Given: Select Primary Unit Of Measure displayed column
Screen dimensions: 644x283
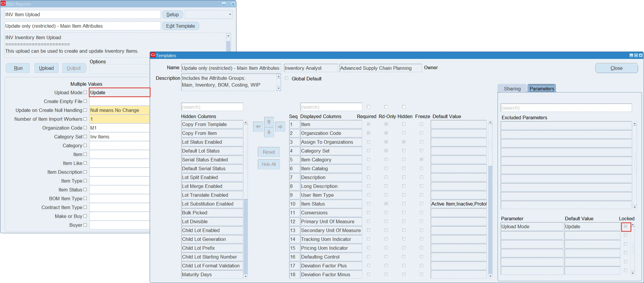Looking at the screenshot, I should click(331, 221).
